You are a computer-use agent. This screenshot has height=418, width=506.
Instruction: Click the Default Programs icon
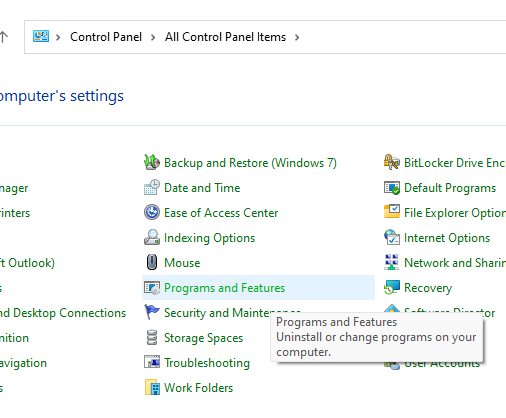[x=392, y=188]
